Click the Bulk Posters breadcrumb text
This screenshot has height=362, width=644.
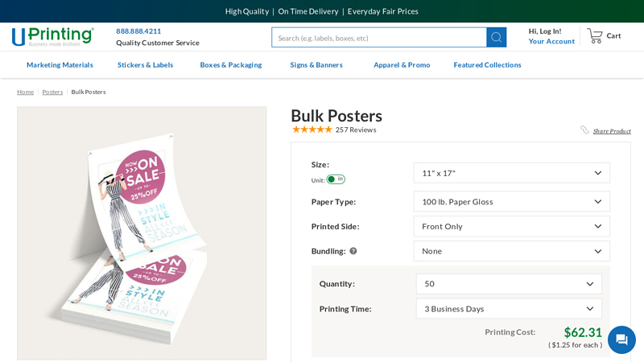89,92
